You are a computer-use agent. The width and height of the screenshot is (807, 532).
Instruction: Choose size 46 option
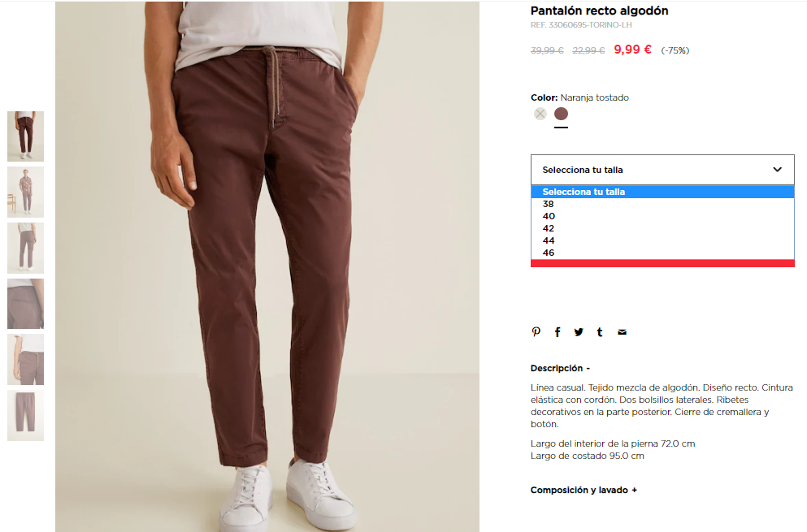pyautogui.click(x=662, y=253)
